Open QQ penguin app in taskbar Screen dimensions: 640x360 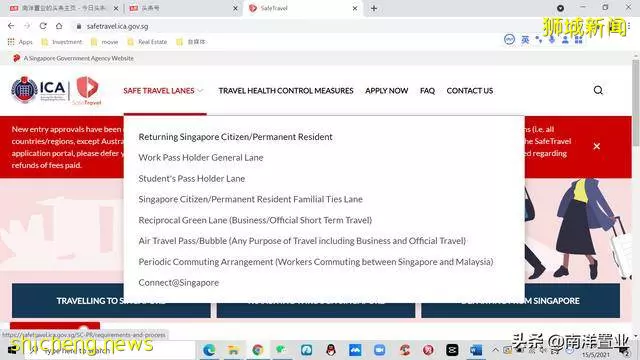[331, 350]
